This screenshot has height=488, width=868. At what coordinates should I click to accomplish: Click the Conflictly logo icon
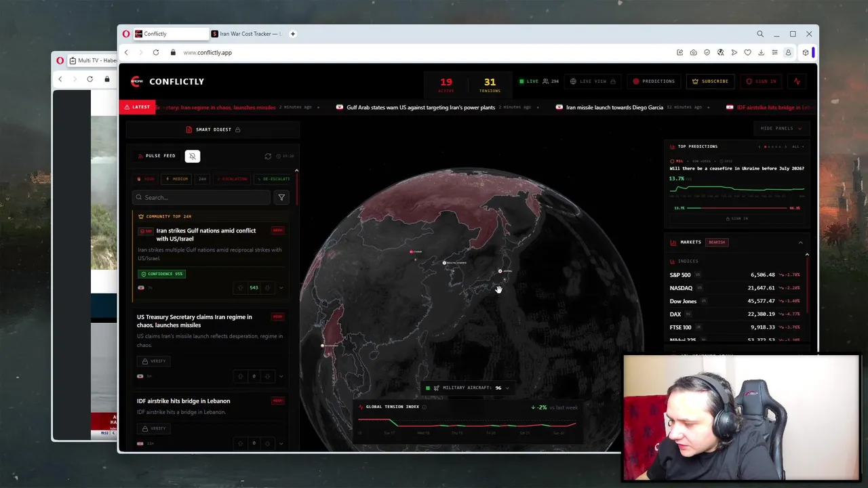tap(137, 81)
